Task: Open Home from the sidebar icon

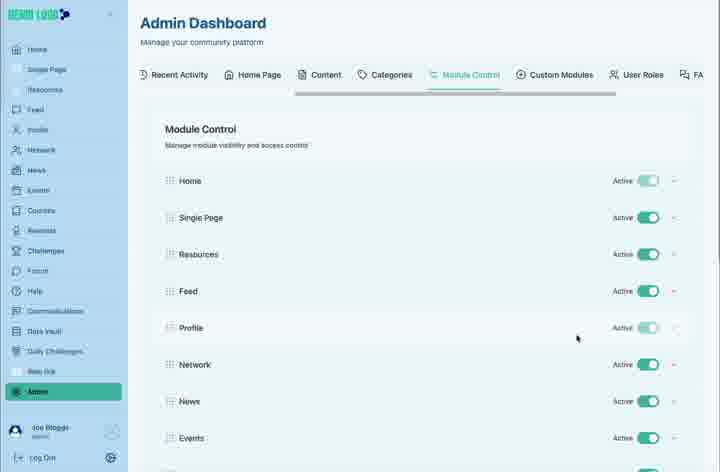Action: point(17,50)
